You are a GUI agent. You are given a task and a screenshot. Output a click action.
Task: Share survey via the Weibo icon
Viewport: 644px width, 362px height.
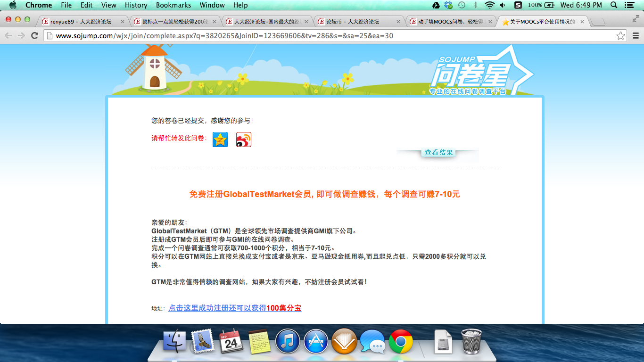point(244,140)
